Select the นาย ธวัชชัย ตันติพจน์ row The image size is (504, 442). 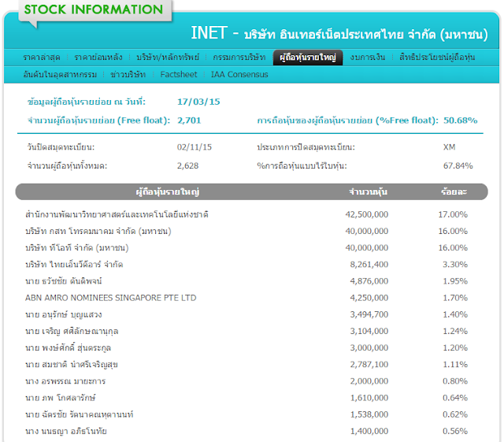(246, 281)
